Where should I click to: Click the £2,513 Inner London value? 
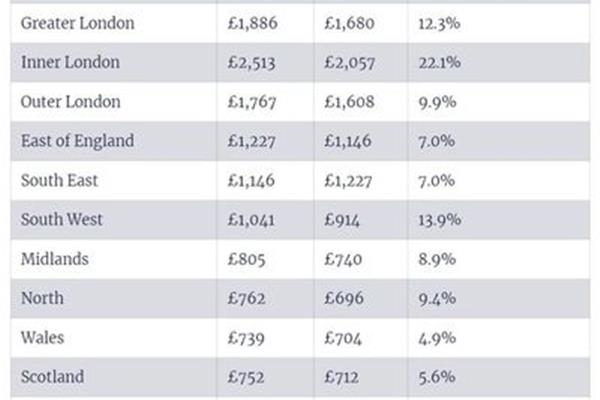pos(251,63)
